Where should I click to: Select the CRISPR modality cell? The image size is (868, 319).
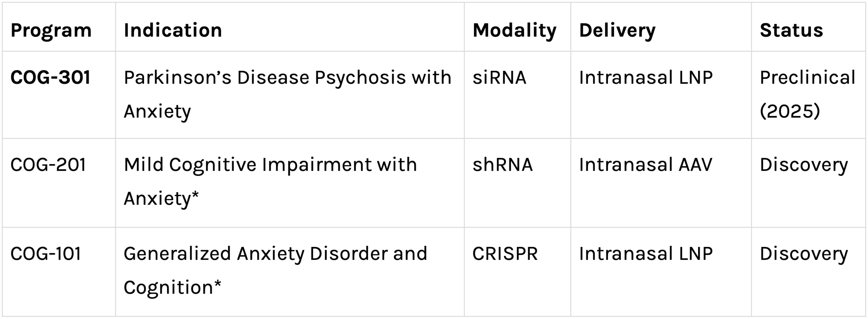[x=517, y=272]
